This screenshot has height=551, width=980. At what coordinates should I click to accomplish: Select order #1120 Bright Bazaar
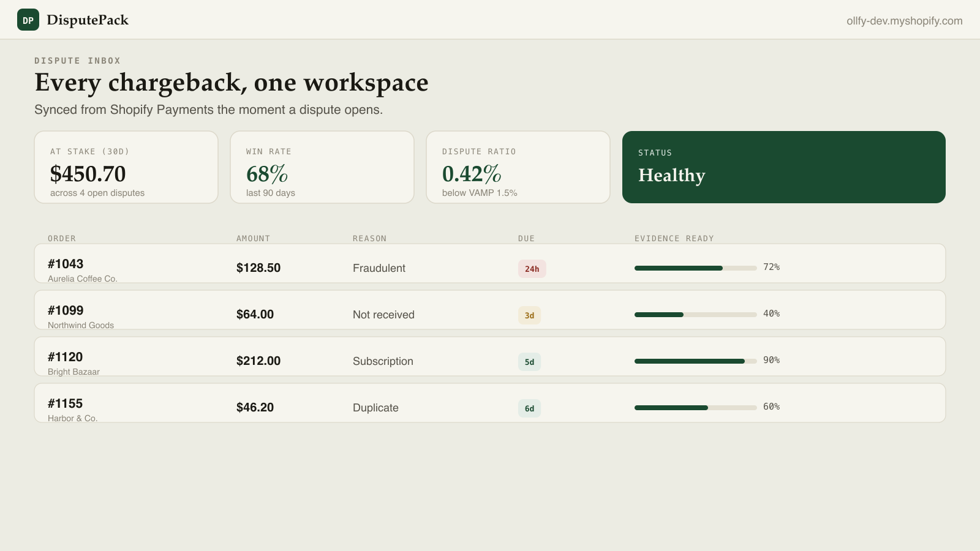point(490,356)
